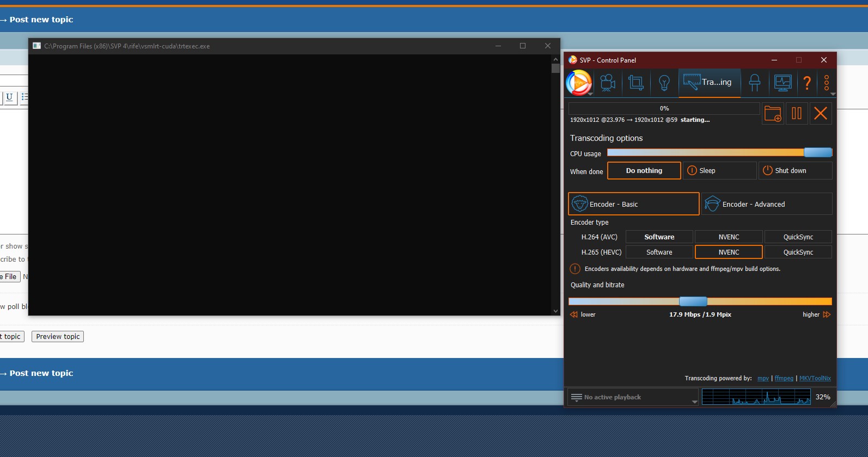Screen dimensions: 868x457
Task: Click the orange question mark help icon
Action: (x=807, y=83)
